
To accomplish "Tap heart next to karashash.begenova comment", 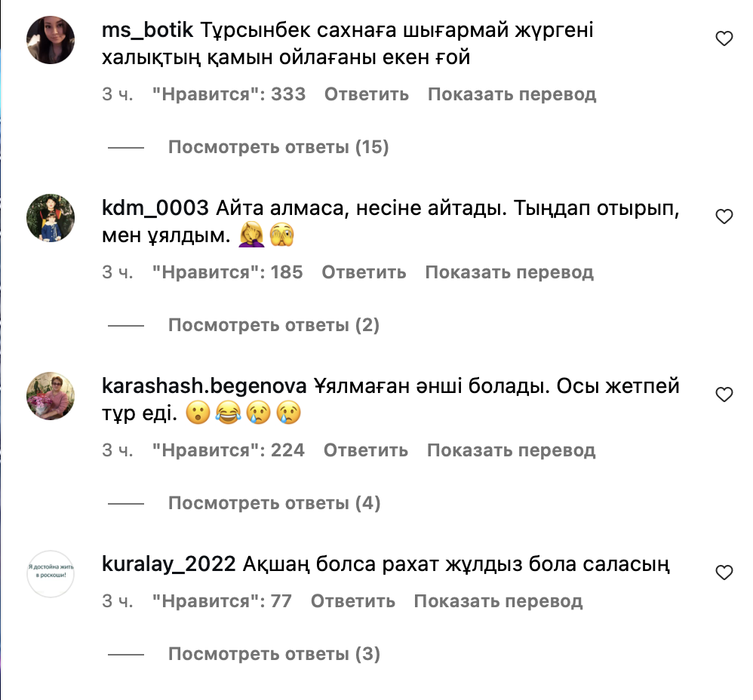I will coord(724,395).
